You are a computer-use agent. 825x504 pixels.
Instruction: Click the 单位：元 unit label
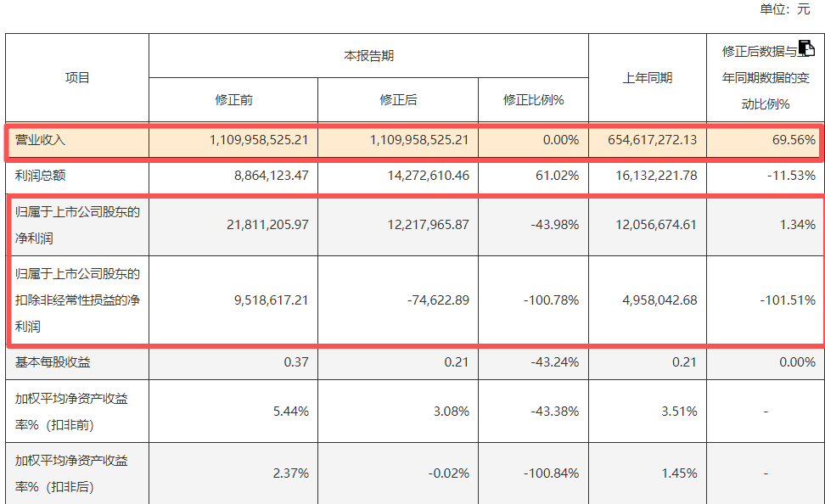pyautogui.click(x=785, y=9)
